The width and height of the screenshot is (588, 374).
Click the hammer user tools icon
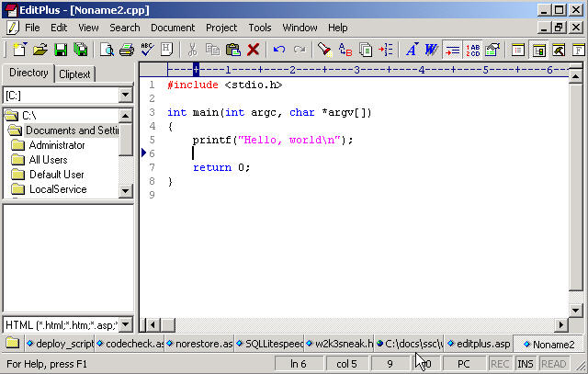click(559, 49)
